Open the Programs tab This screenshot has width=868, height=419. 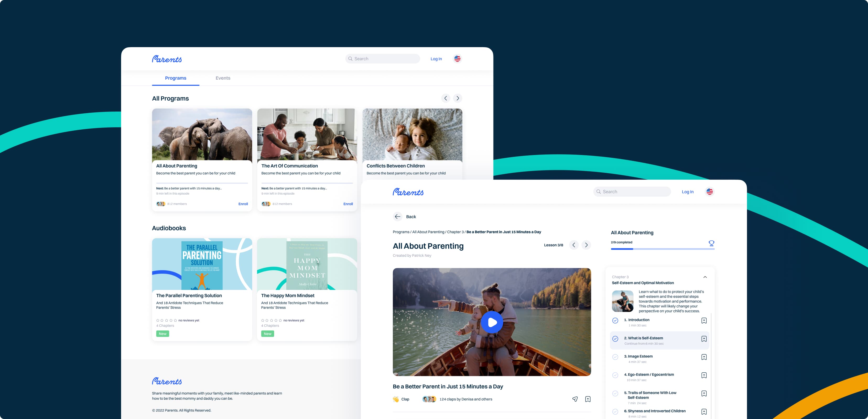click(x=176, y=78)
